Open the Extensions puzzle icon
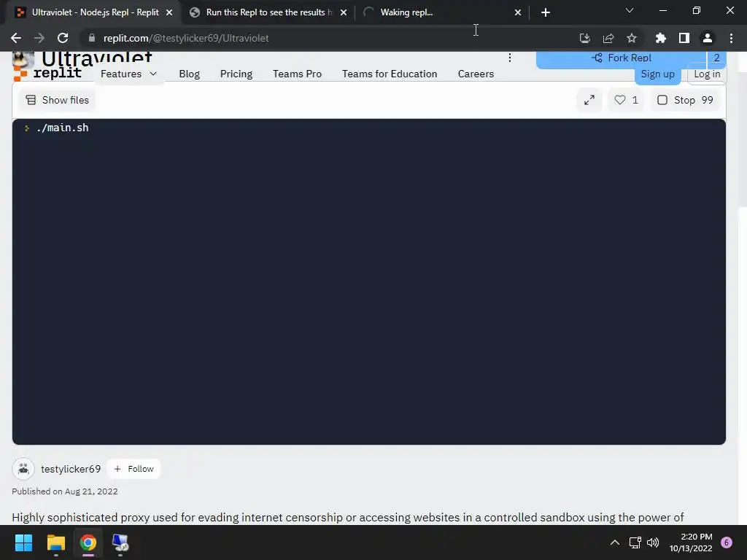The height and width of the screenshot is (560, 747). [660, 38]
